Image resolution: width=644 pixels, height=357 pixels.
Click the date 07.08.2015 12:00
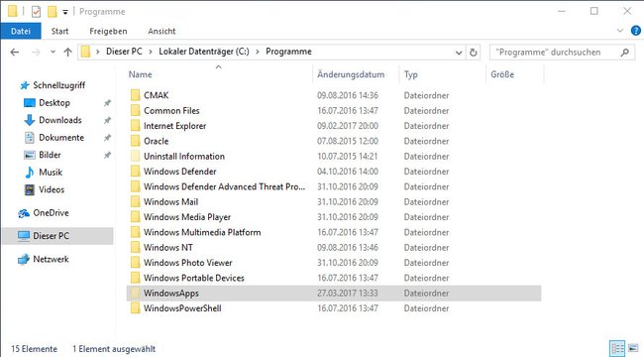tap(348, 141)
